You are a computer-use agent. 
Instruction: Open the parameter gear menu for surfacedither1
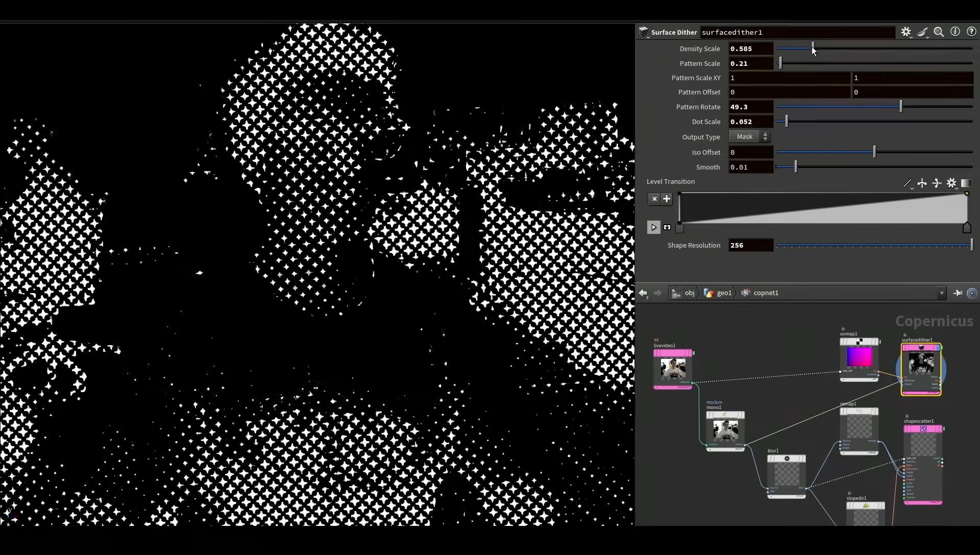coord(906,32)
